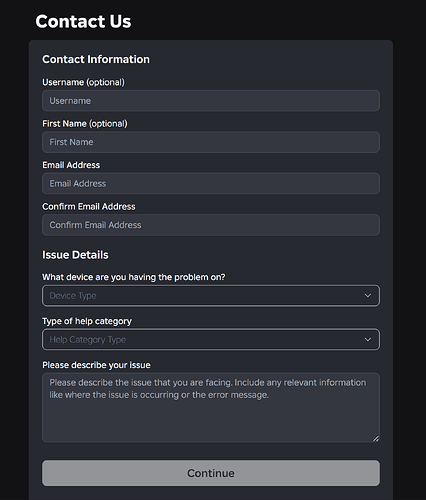
Task: Click the "Username (optional)" label
Action: pos(83,82)
